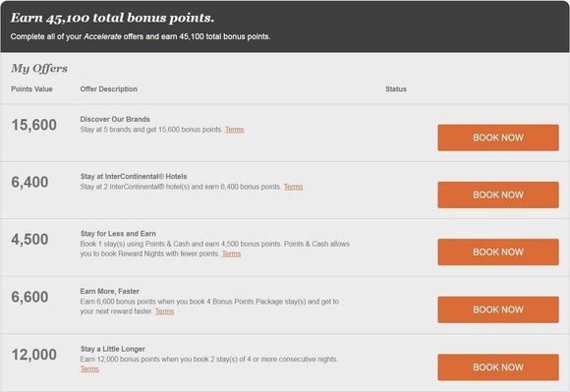Open Terms for Bonus Points Package offer

(164, 311)
